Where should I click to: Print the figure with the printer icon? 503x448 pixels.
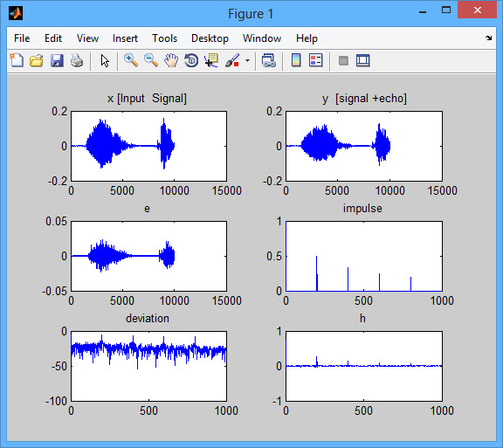pos(77,60)
